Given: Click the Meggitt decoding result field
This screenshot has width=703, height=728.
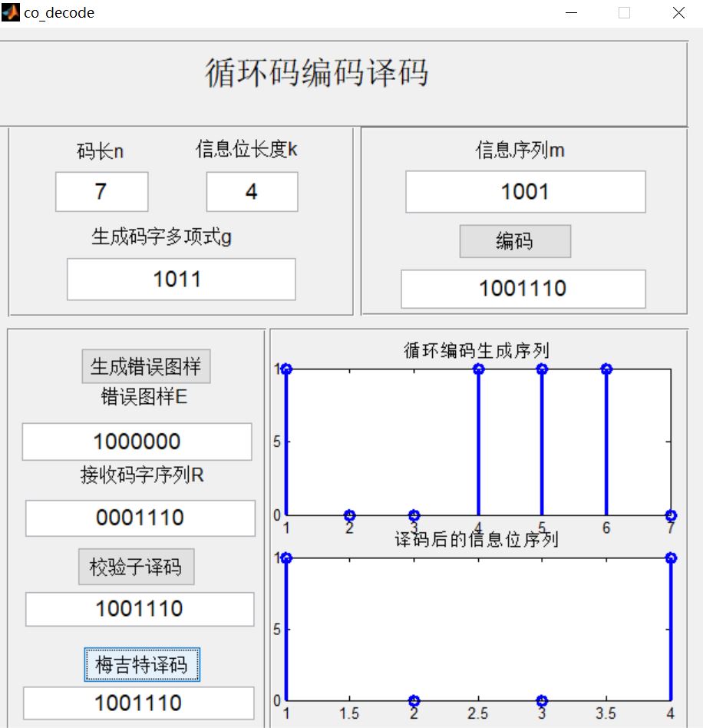Looking at the screenshot, I should 139,703.
